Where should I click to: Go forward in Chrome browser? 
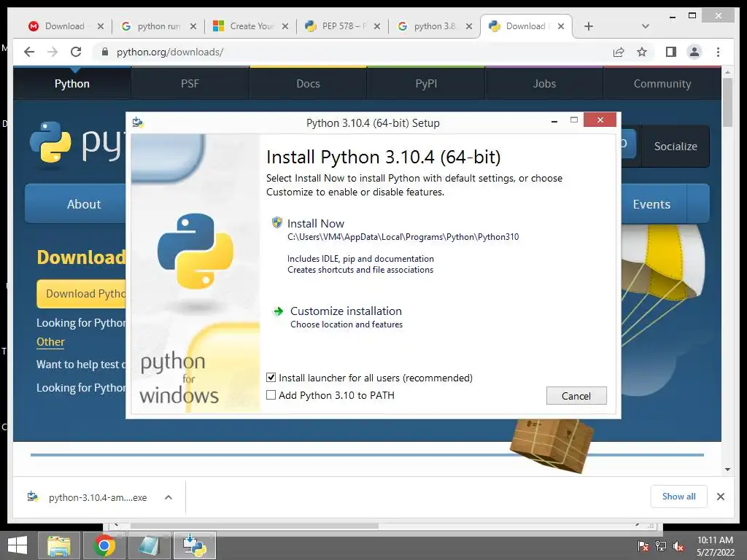coord(53,52)
